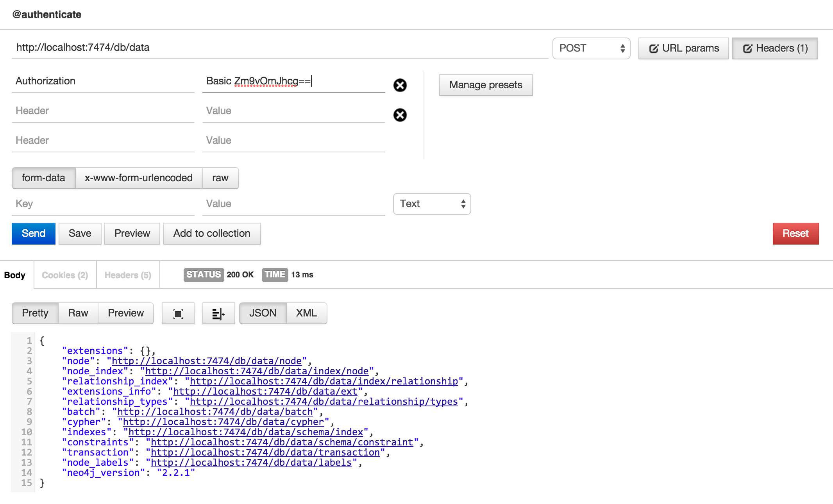833x504 pixels.
Task: Open the Cookies (2) tab
Action: tap(65, 275)
